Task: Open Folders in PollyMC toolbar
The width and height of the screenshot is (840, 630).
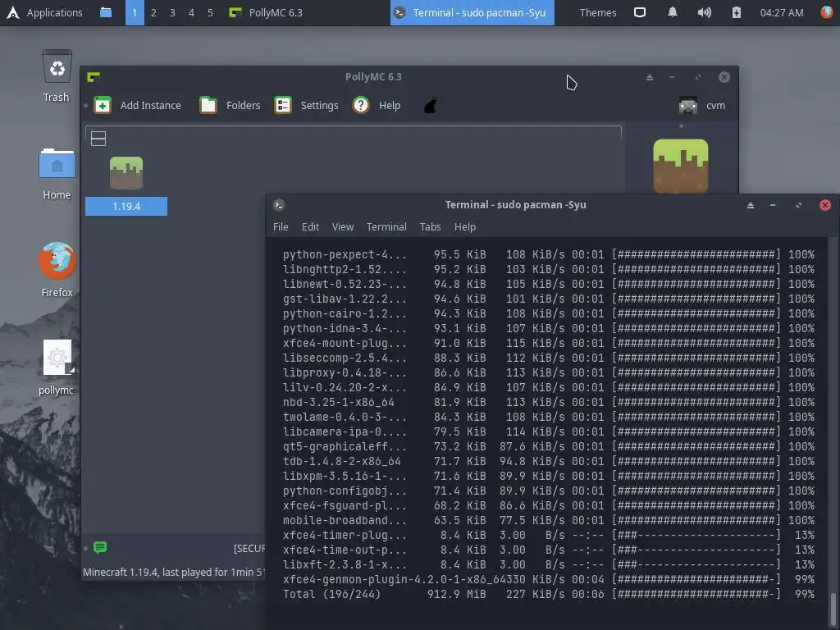Action: point(230,105)
